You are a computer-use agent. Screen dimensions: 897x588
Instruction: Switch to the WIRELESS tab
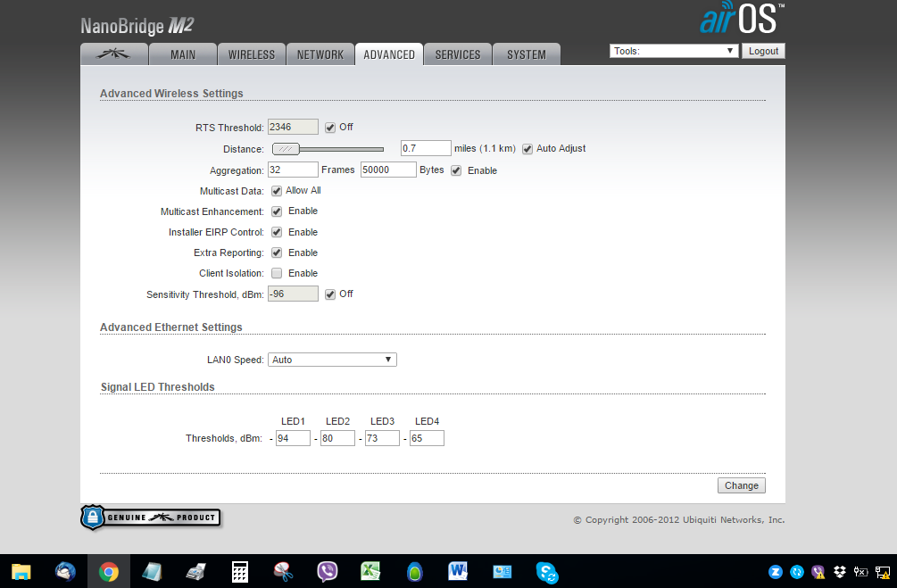252,54
